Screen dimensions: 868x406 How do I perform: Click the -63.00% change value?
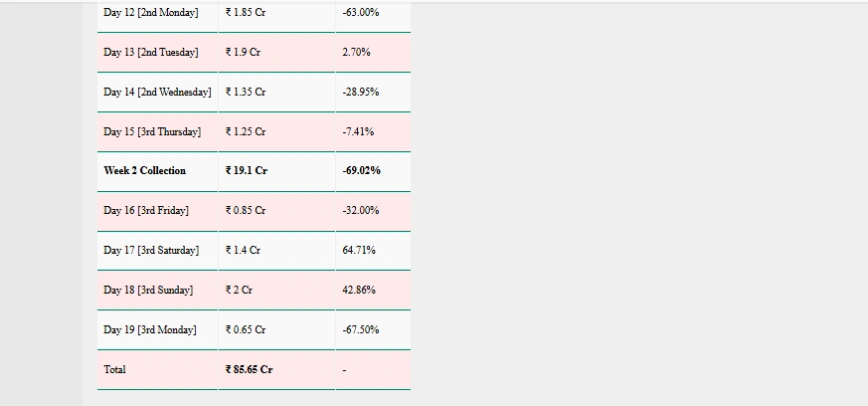361,12
